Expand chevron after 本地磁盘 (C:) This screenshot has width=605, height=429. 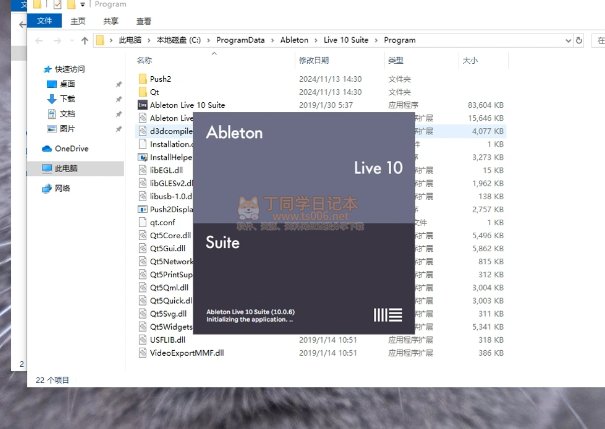click(x=208, y=41)
